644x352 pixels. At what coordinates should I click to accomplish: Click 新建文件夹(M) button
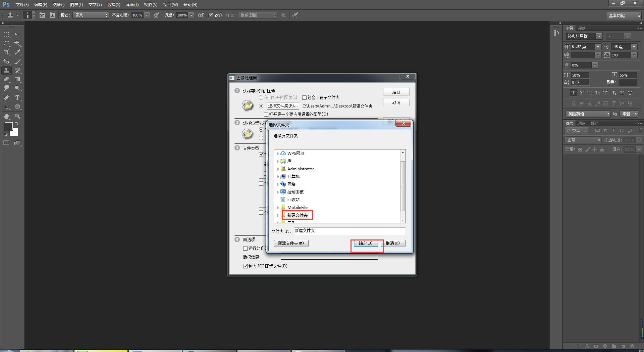coord(291,243)
